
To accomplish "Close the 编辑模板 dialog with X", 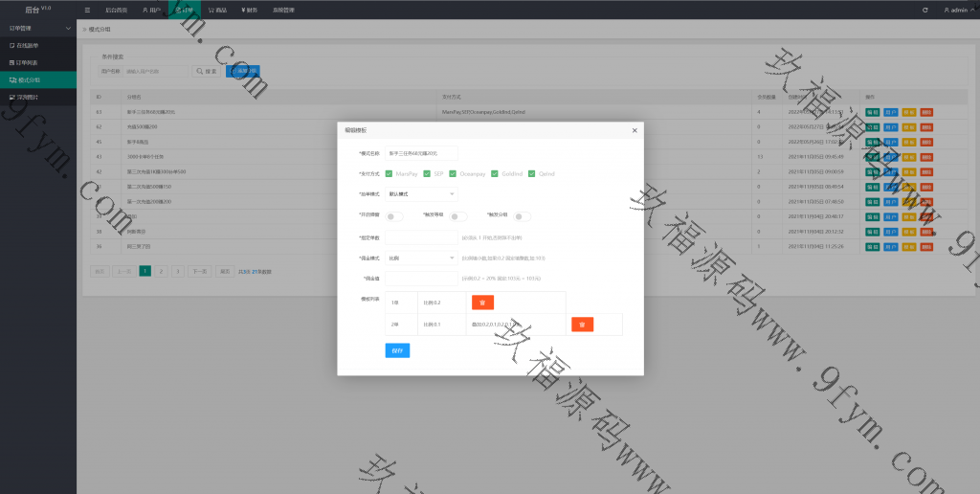I will pyautogui.click(x=634, y=130).
